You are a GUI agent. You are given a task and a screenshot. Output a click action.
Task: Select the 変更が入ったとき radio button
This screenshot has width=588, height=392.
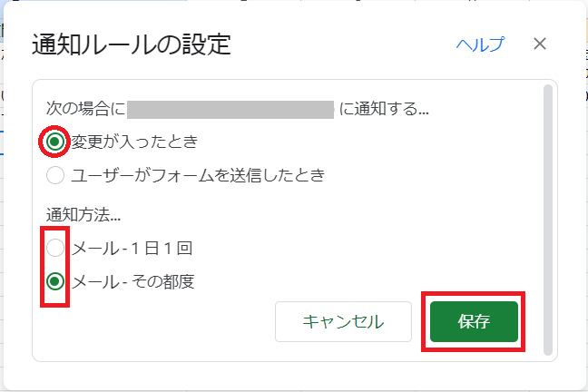55,142
